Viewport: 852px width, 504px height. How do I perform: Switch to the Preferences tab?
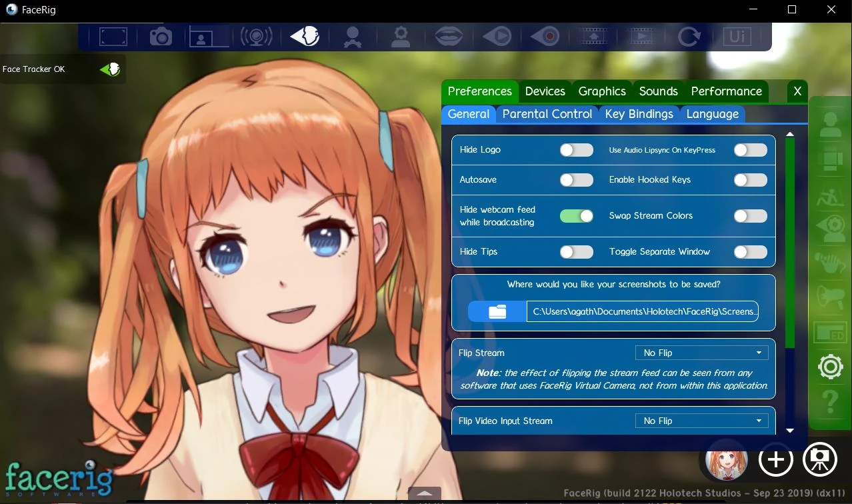click(480, 91)
